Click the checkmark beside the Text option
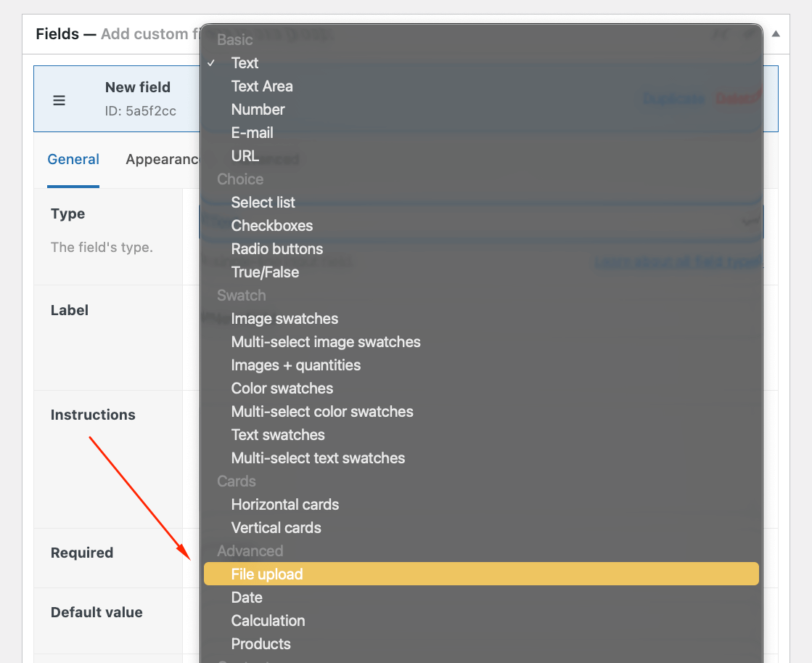Screen dimensions: 812x663 click(211, 63)
